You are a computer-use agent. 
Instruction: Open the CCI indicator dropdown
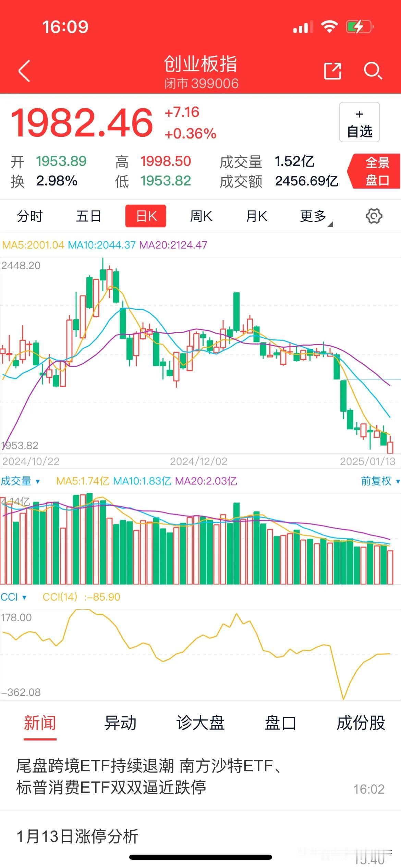(13, 597)
